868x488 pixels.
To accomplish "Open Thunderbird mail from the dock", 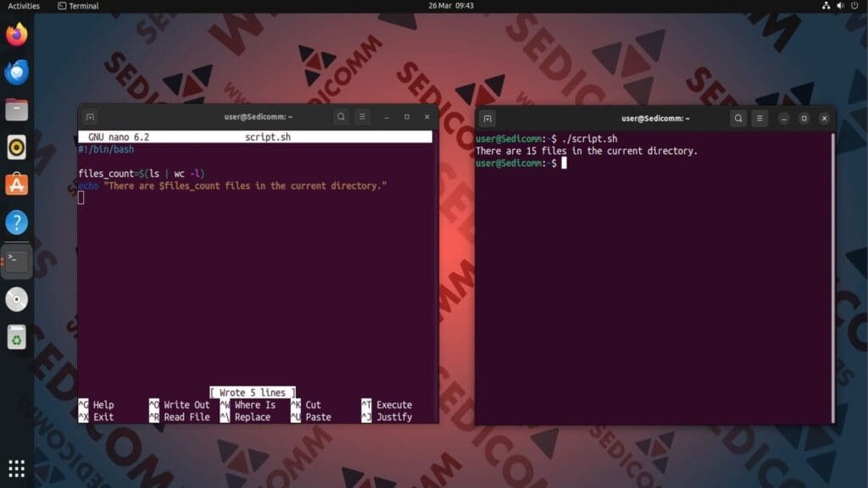I will click(x=16, y=72).
